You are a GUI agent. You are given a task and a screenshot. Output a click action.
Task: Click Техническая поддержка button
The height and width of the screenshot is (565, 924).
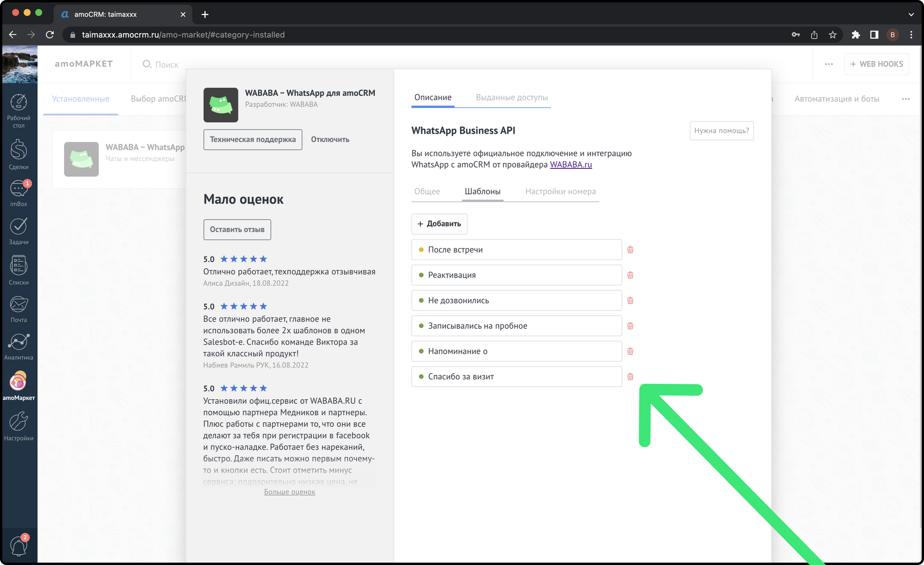click(253, 139)
